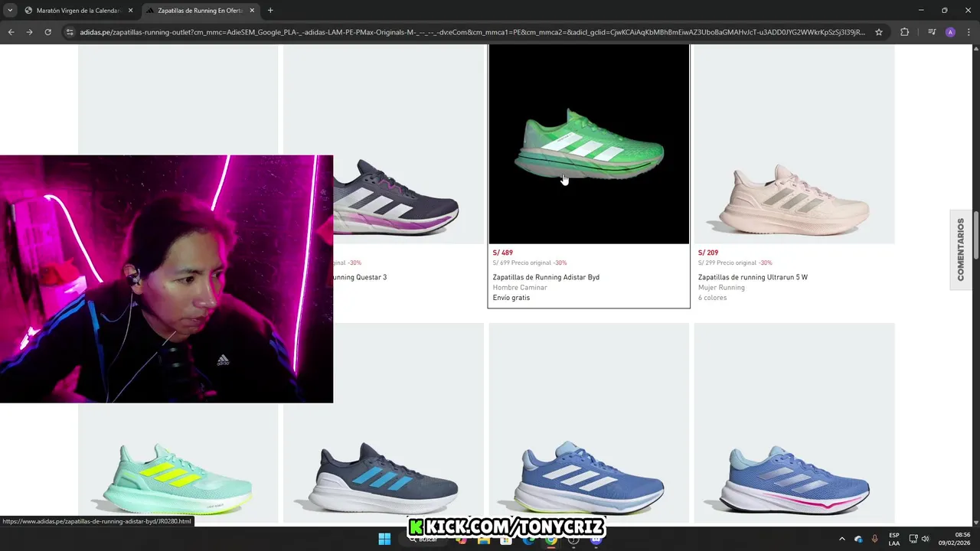Image resolution: width=980 pixels, height=551 pixels.
Task: Open the blue shoe with pink sole accent
Action: [794, 423]
